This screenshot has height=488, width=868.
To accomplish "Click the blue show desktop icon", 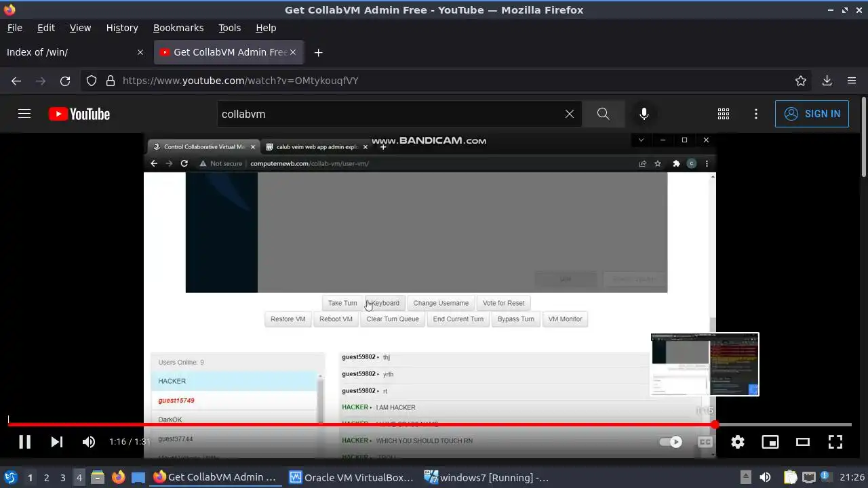I will pos(138,477).
